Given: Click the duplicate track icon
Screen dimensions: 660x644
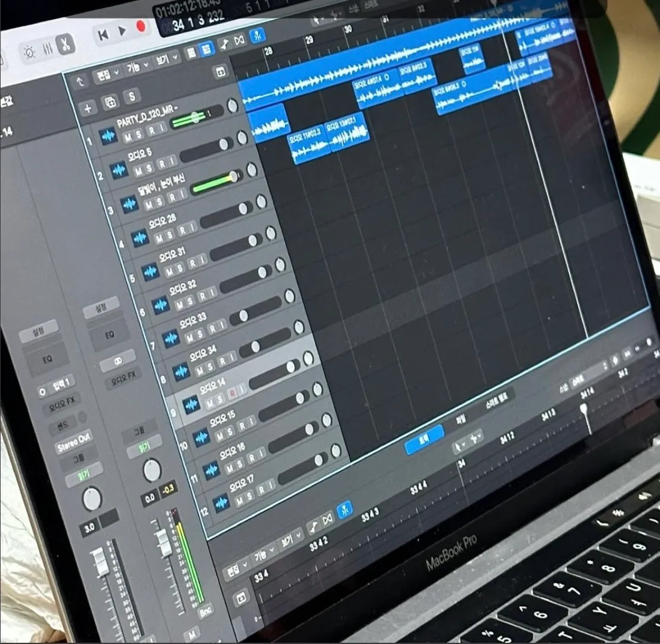Looking at the screenshot, I should [110, 102].
